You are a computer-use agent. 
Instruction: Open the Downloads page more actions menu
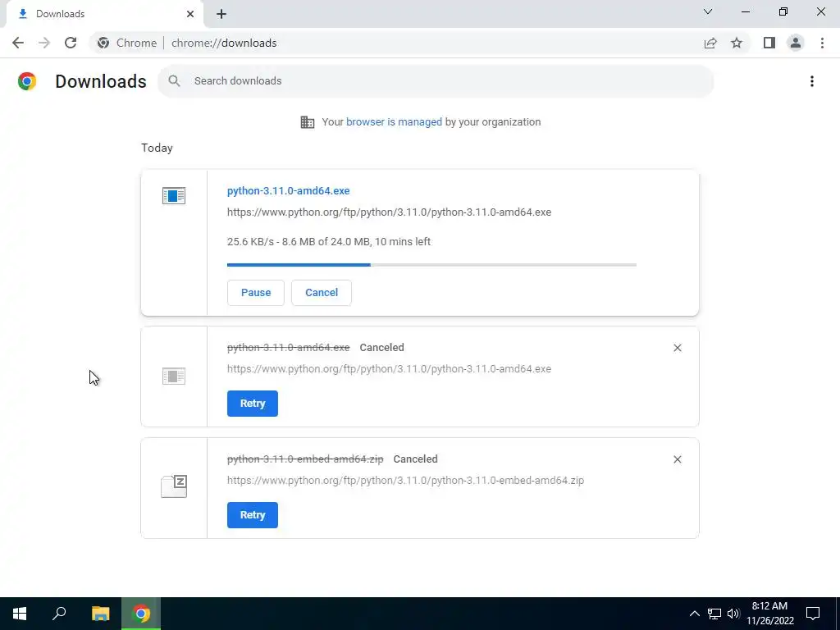[812, 81]
